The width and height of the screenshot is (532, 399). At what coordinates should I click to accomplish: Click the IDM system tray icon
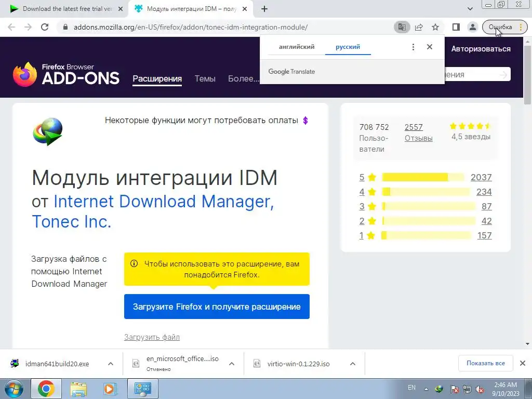pos(439,389)
